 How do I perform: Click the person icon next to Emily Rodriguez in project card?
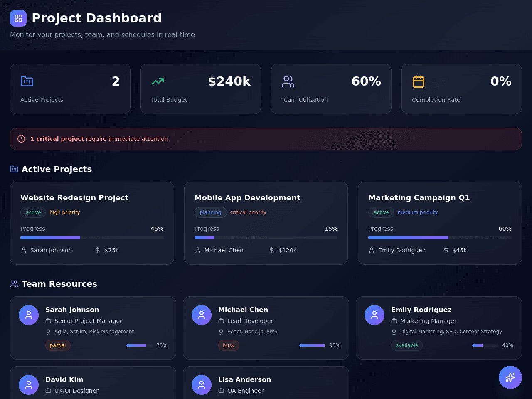[372, 250]
